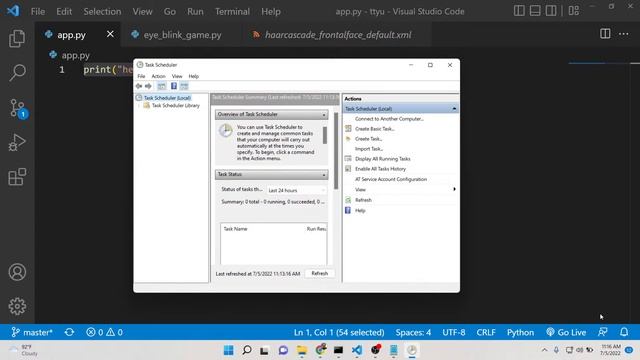This screenshot has width=640, height=360.
Task: Open the Explorer view in VS Code
Action: tap(17, 39)
